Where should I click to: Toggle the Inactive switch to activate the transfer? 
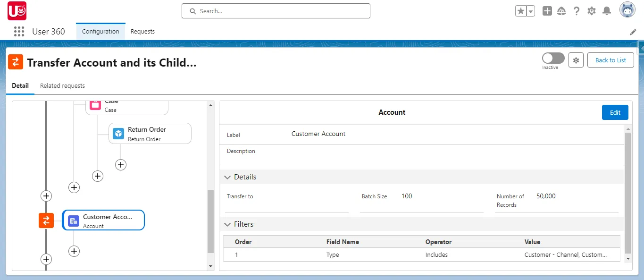tap(552, 58)
